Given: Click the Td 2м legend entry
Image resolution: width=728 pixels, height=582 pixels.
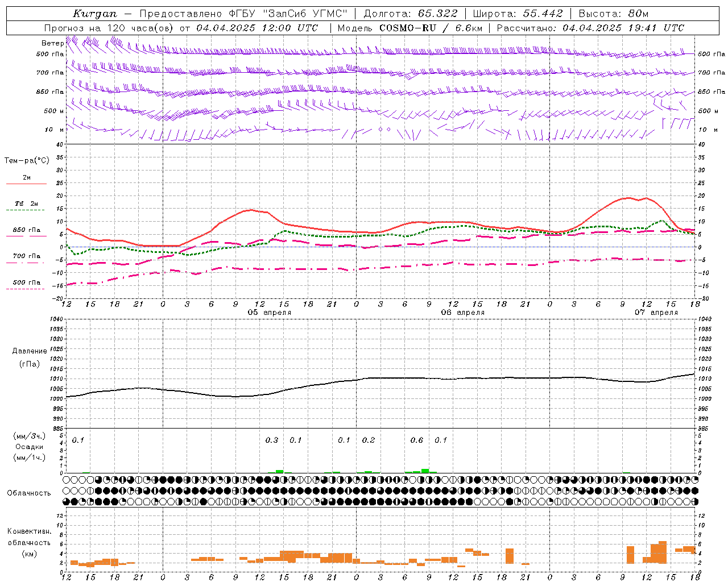Looking at the screenshot, I should (x=26, y=203).
